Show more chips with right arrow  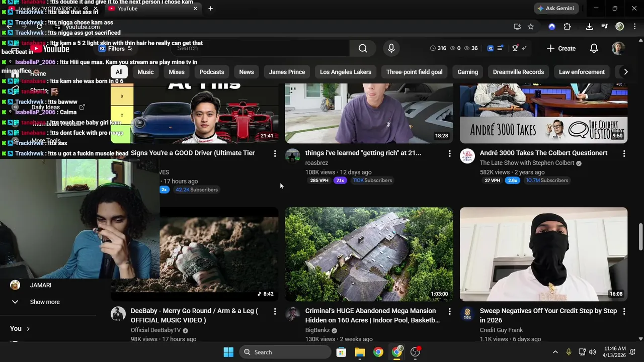point(625,72)
